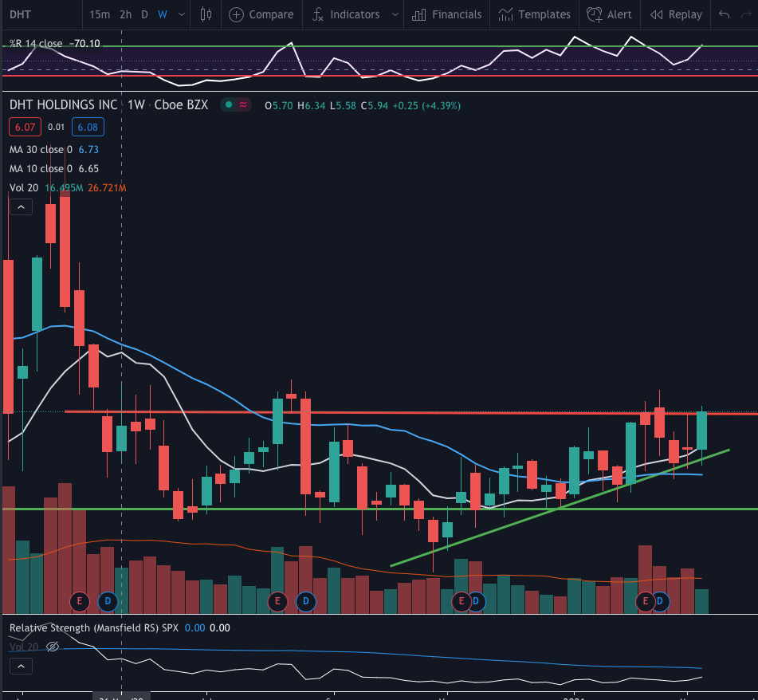Viewport: 758px width, 700px height.
Task: Click the second earnings E marker
Action: [277, 602]
